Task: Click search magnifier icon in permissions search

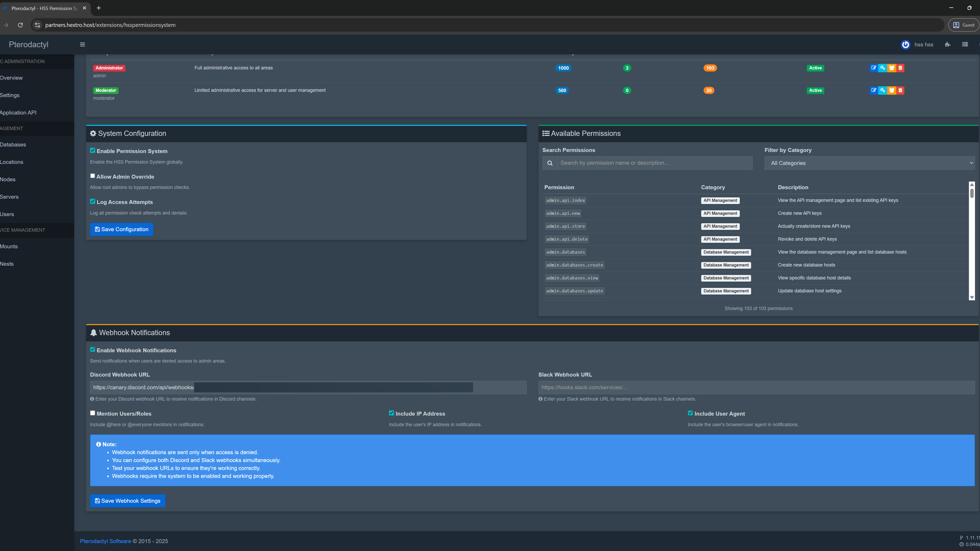Action: click(550, 163)
